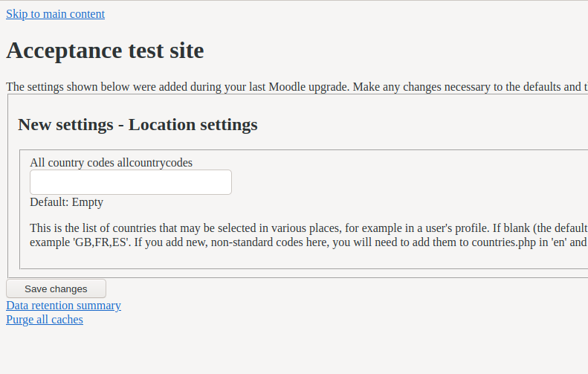Select the Purge all caches link
This screenshot has width=588, height=374.
coord(45,320)
